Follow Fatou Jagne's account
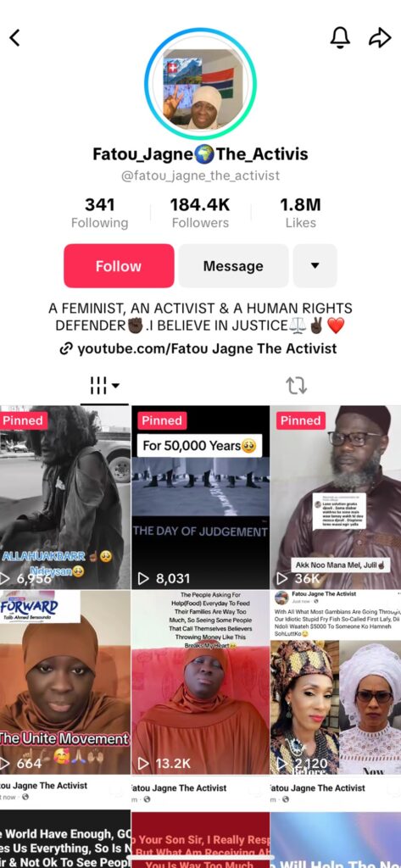 (x=119, y=265)
